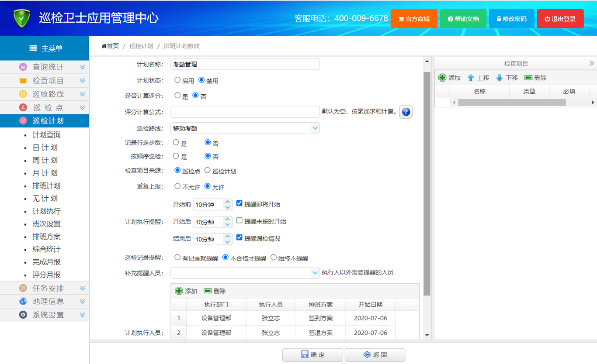
Task: Click the 退出登录 button
Action: coord(560,19)
